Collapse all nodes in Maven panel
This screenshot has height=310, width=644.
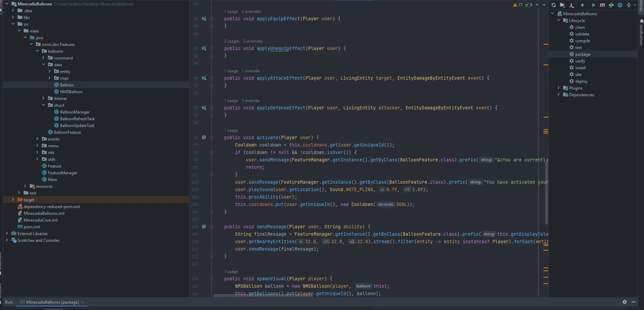[x=629, y=5]
